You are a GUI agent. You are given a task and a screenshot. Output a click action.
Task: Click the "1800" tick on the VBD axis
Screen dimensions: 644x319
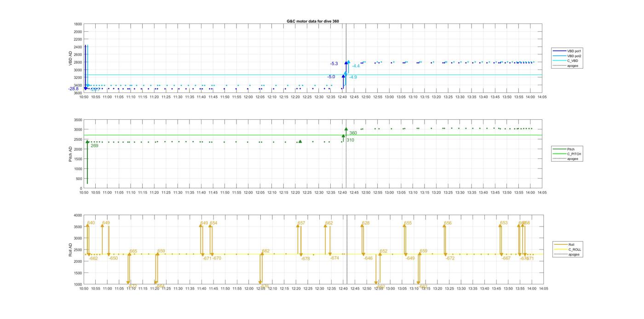coord(78,24)
